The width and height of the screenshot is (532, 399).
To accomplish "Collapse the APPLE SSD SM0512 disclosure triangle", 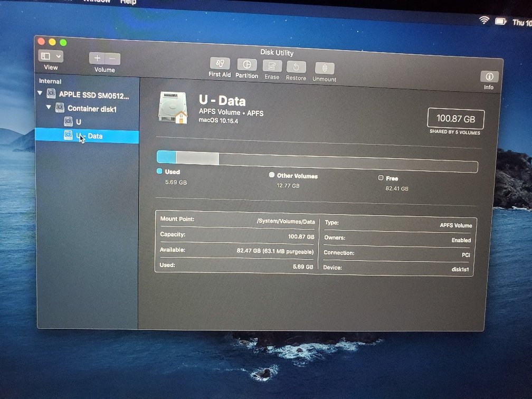I will pyautogui.click(x=40, y=93).
